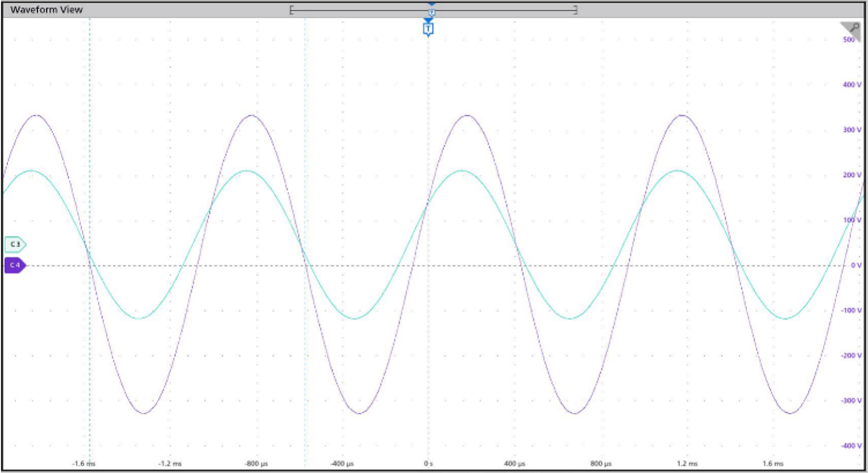Image resolution: width=868 pixels, height=473 pixels.
Task: Click the trigger position T marker
Action: (x=428, y=28)
